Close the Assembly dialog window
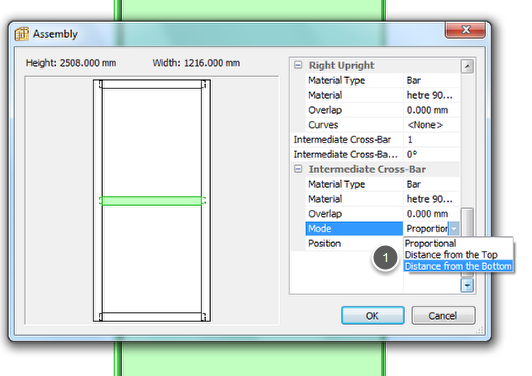The image size is (532, 376). point(465,30)
